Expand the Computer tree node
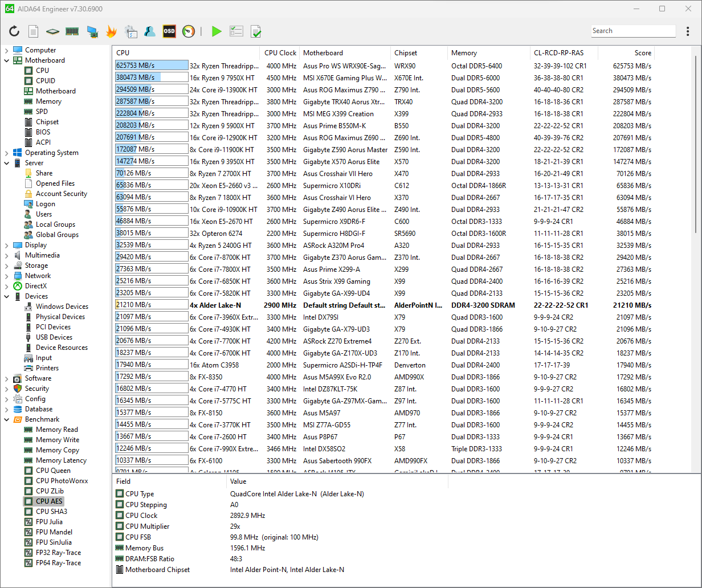The image size is (702, 588). (x=7, y=50)
